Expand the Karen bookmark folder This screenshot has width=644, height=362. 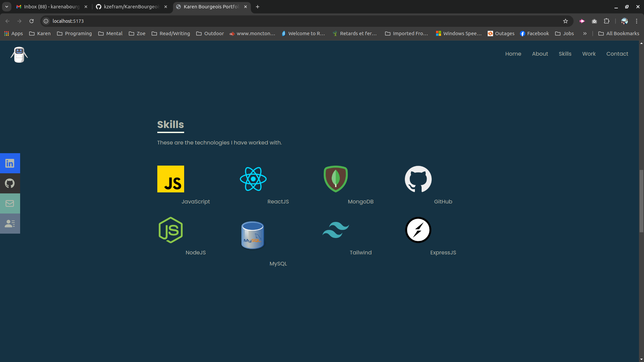tap(40, 34)
